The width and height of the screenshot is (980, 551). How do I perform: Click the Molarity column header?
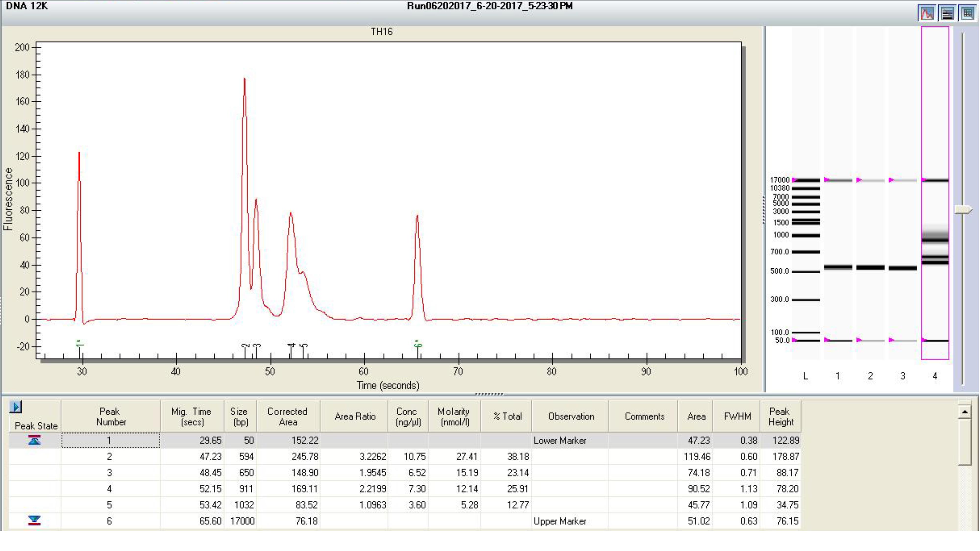(x=455, y=416)
